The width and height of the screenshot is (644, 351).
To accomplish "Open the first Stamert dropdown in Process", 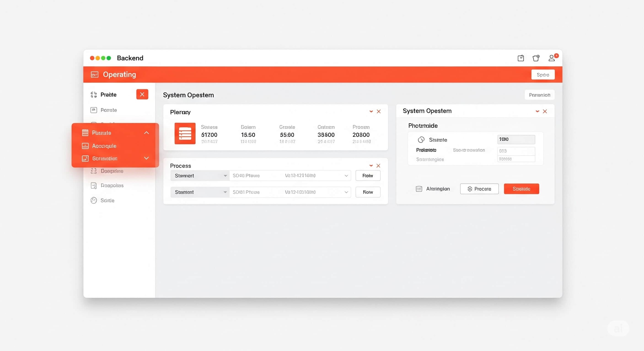I will click(200, 176).
